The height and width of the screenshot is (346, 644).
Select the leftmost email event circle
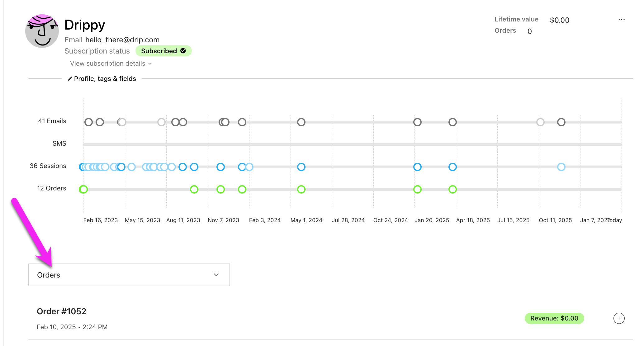(88, 122)
